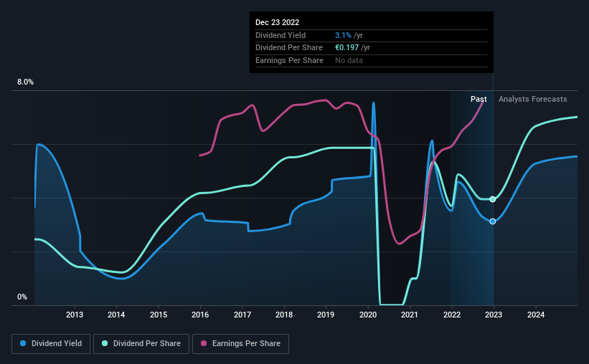Toggle the Dividend Per Share legend series
Image resolution: width=589 pixels, height=364 pixels.
(141, 344)
